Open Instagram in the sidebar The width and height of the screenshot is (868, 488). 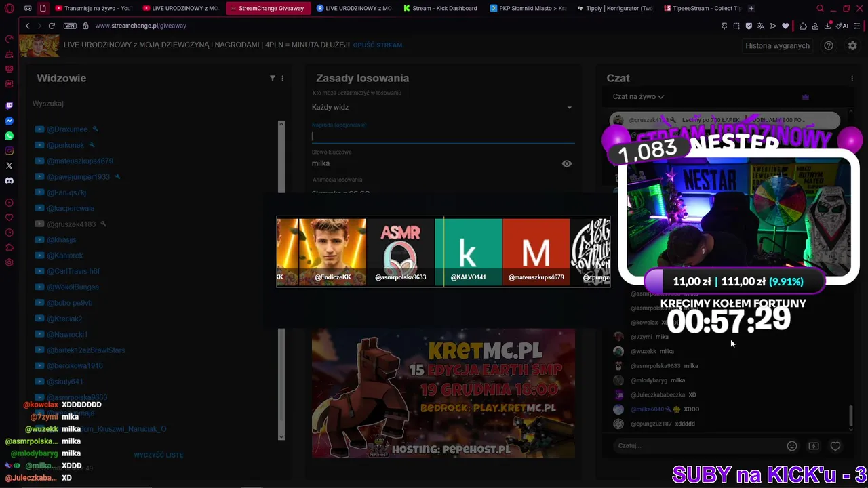pyautogui.click(x=9, y=150)
